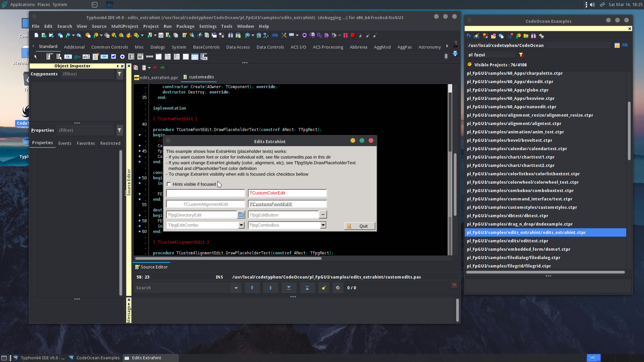Pick the TCheckBox palette component
644x362 pixels.
[x=113, y=57]
